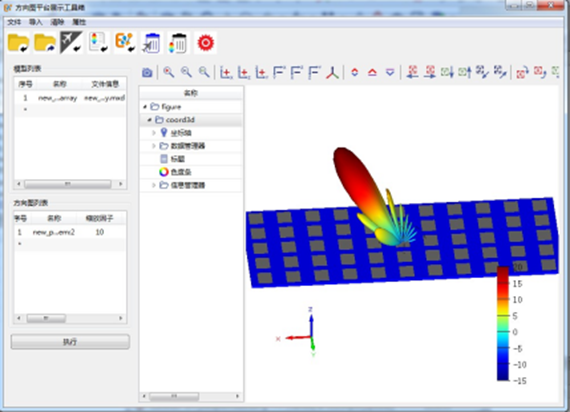Expand the node with pin icon
Image resolution: width=570 pixels, height=412 pixels.
[x=154, y=133]
